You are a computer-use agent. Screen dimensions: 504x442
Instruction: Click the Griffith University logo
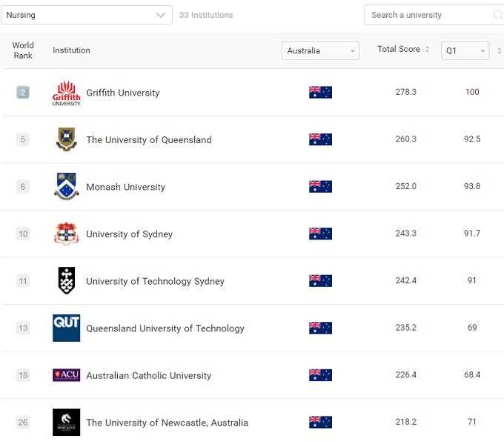click(66, 93)
